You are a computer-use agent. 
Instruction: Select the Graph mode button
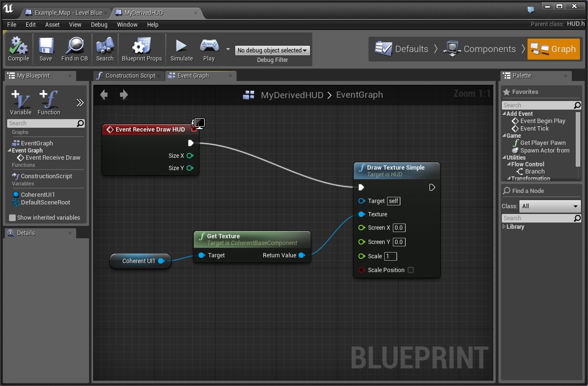point(554,49)
